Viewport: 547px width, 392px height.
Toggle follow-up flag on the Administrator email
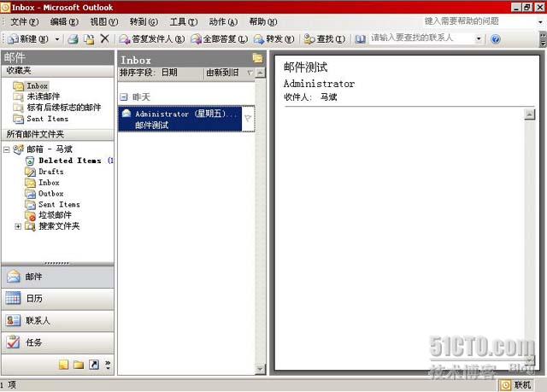[x=248, y=119]
